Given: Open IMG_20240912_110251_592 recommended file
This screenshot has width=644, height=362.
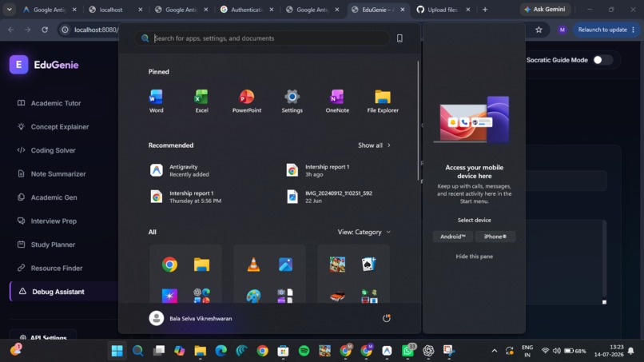Looking at the screenshot, I should point(329,197).
